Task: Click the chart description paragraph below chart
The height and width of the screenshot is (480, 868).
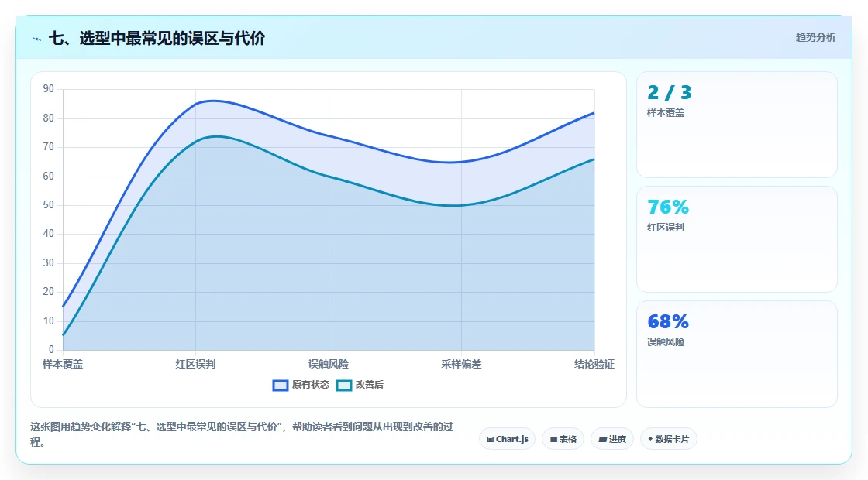Action: click(x=242, y=434)
